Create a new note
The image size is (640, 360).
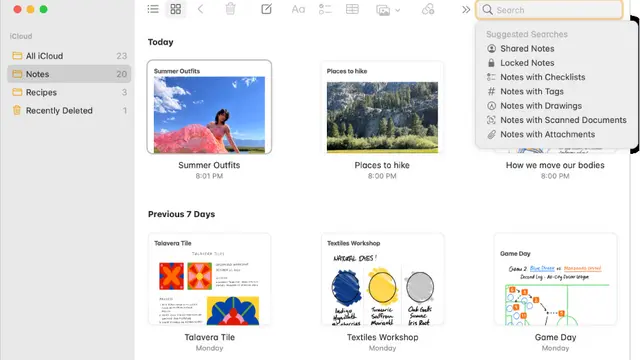click(266, 9)
